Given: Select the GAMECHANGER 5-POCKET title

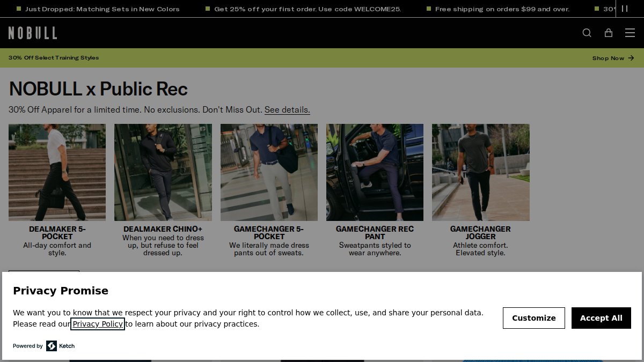Looking at the screenshot, I should click(269, 233).
